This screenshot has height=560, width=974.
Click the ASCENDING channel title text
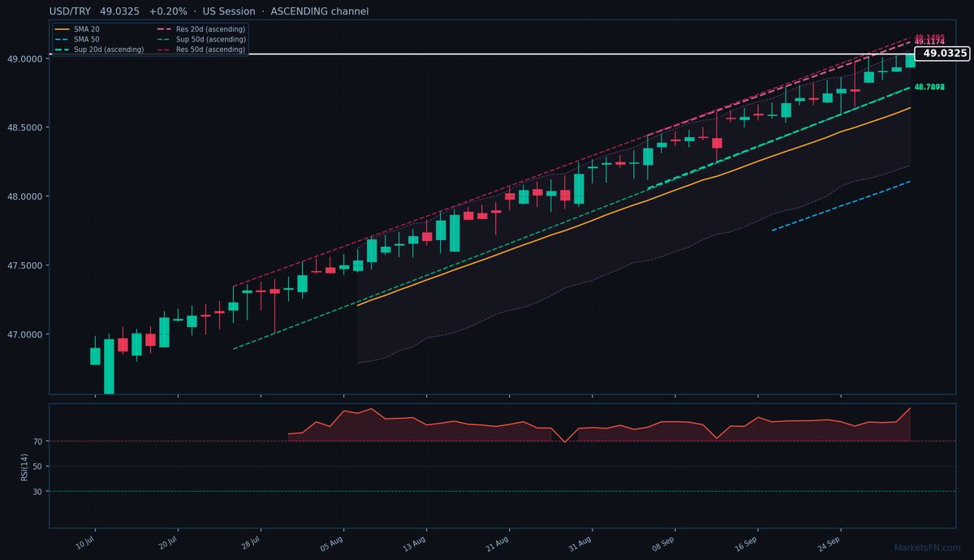click(319, 11)
